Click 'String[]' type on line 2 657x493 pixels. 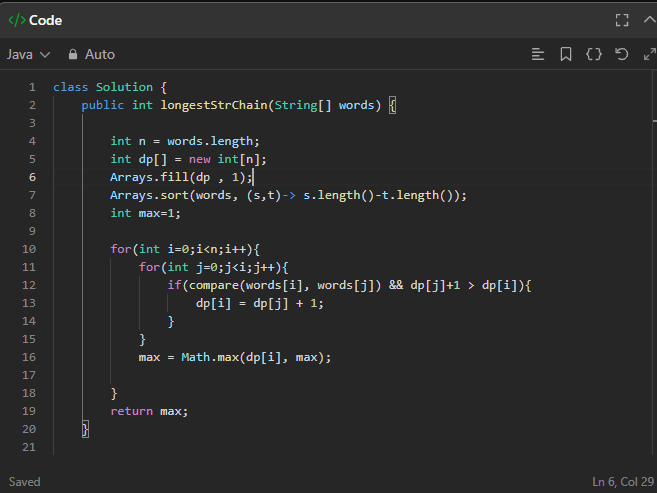click(303, 105)
